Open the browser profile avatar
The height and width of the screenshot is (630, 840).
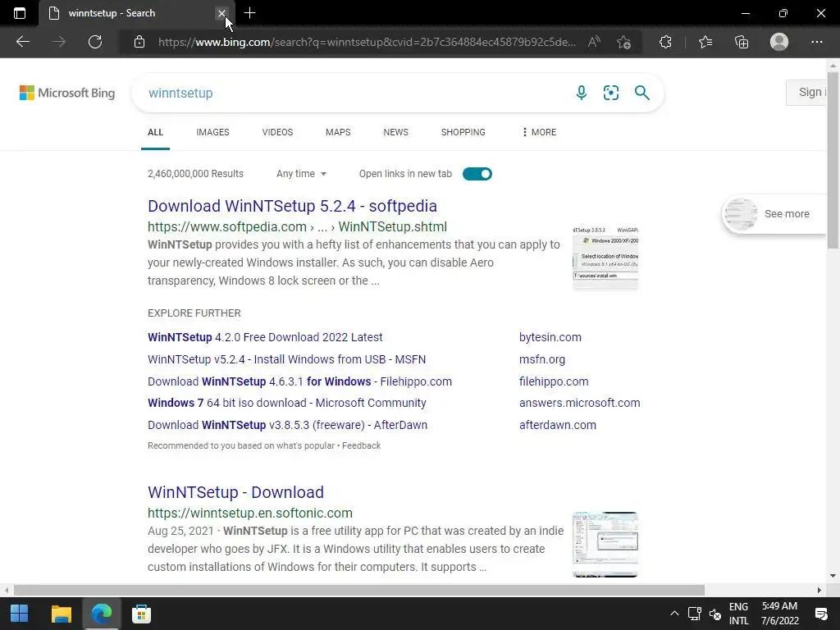[x=779, y=42]
